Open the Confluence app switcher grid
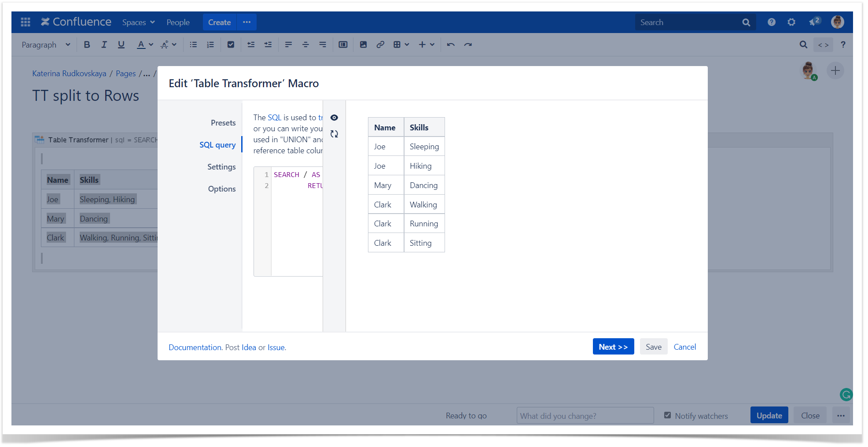 pyautogui.click(x=26, y=22)
